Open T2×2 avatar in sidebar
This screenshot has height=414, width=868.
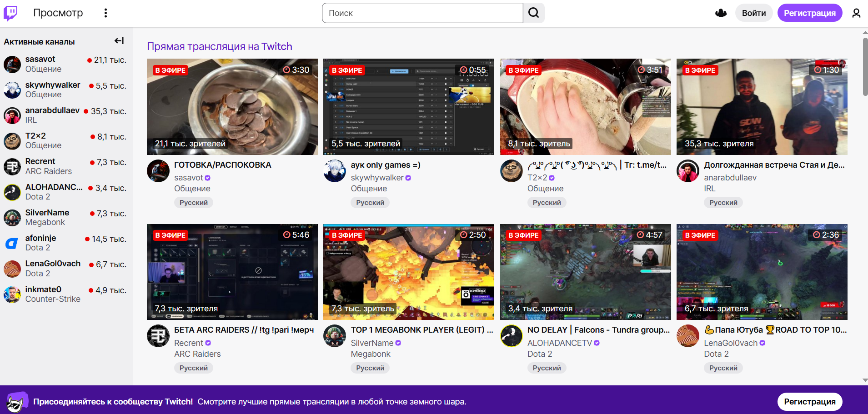tap(12, 141)
